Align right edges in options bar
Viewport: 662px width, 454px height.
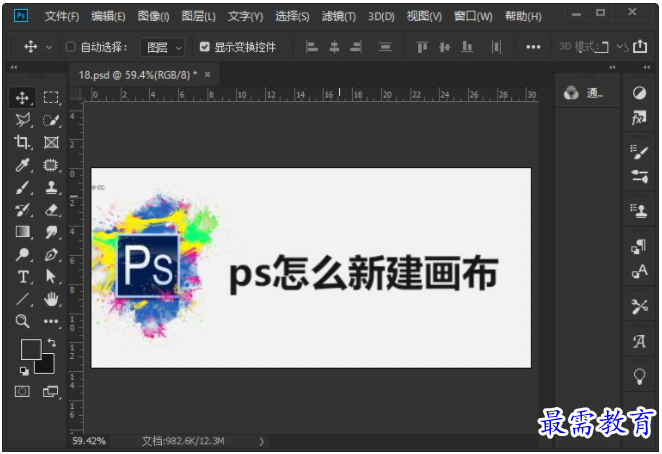(x=356, y=46)
